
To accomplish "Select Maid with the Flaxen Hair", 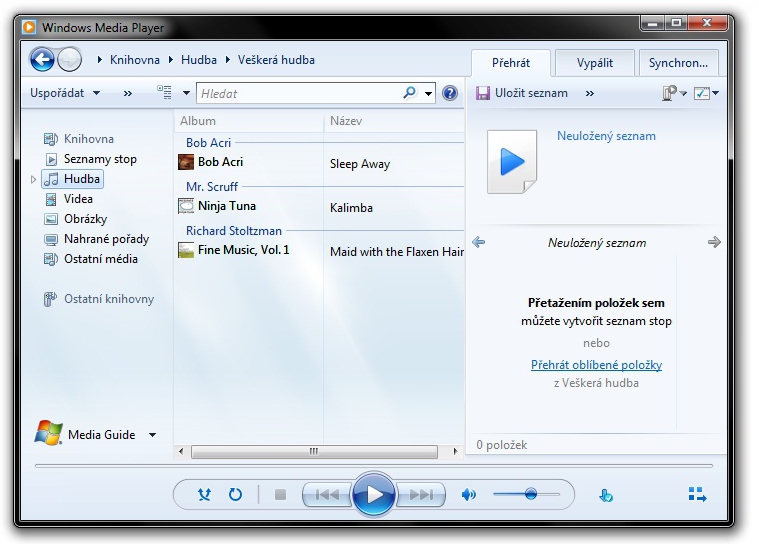I will 396,252.
